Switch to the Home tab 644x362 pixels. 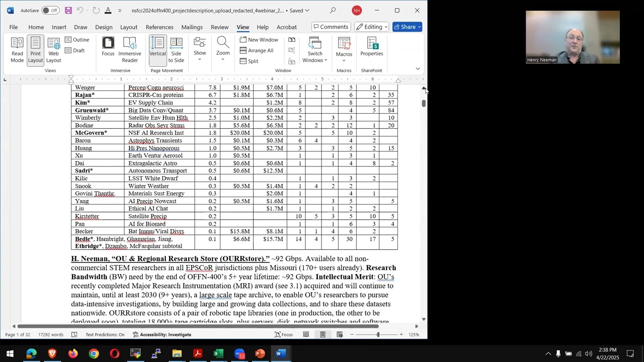[36, 27]
